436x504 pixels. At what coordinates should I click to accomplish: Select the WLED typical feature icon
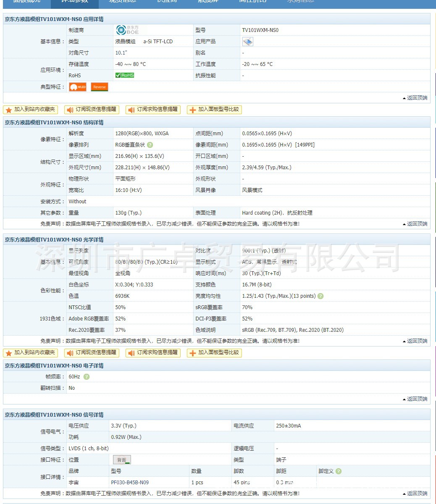click(78, 87)
